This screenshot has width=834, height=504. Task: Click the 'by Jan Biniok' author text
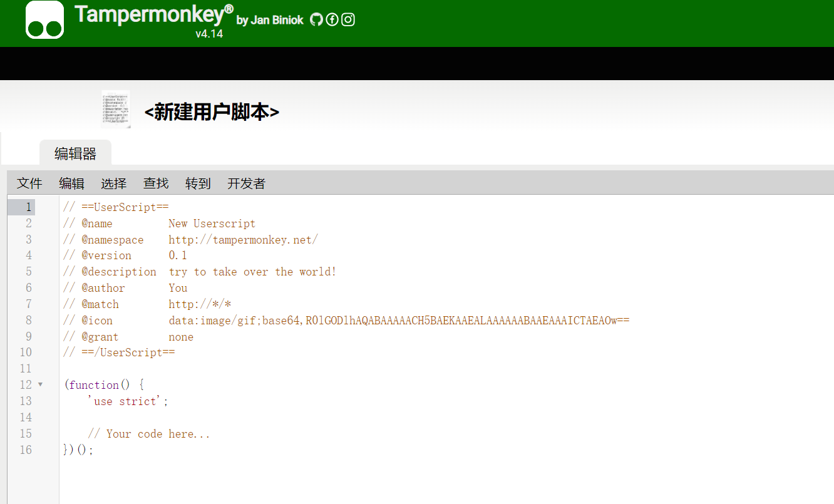270,20
